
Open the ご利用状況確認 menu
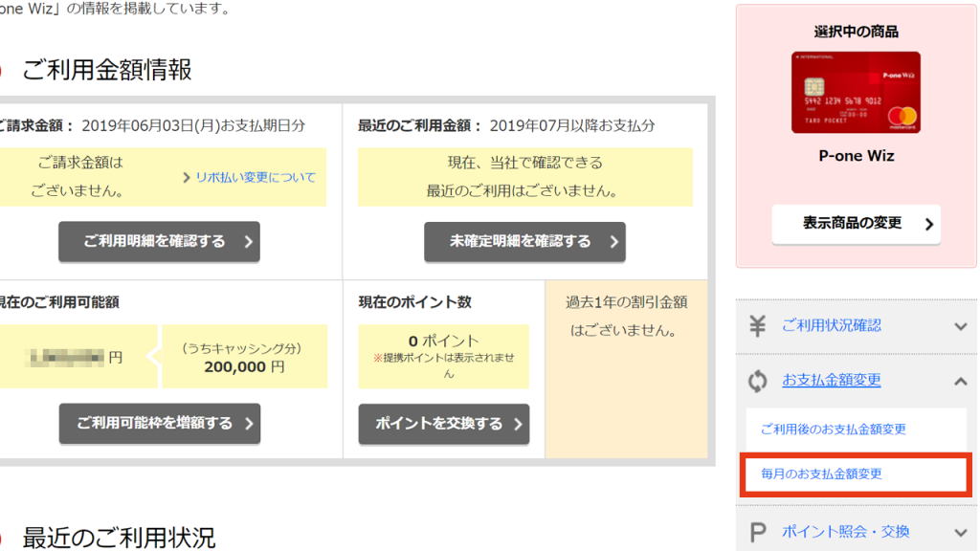pos(832,325)
